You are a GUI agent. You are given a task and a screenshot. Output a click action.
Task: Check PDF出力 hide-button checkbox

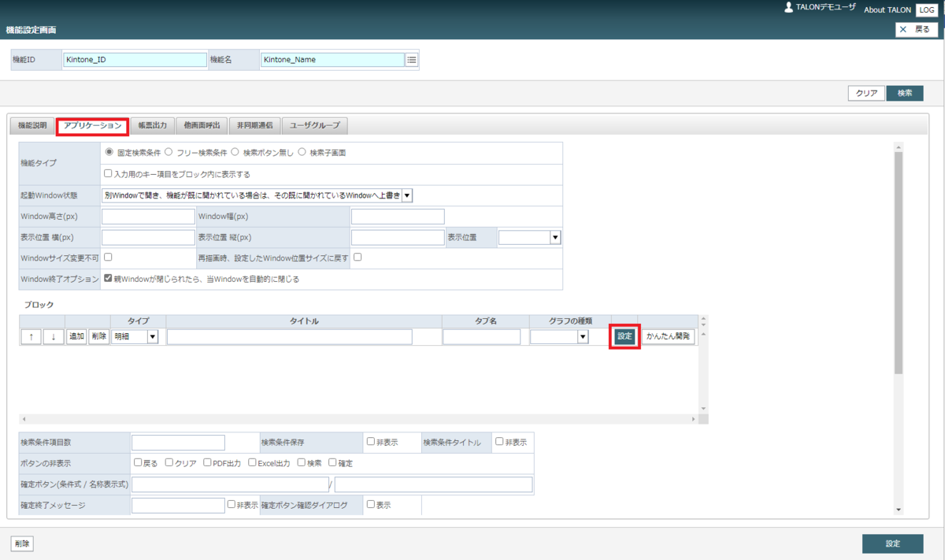[x=207, y=462]
